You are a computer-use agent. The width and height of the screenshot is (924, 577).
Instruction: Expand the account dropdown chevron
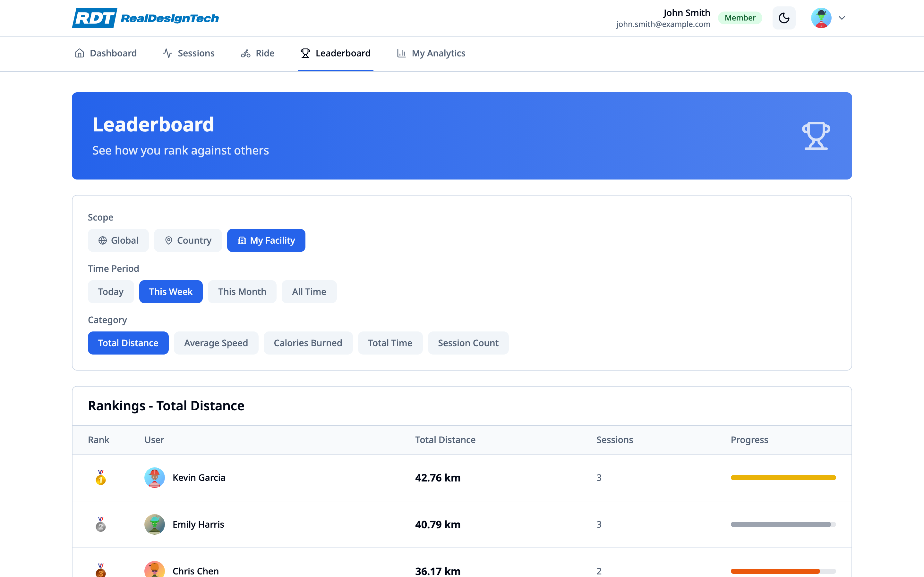tap(842, 18)
